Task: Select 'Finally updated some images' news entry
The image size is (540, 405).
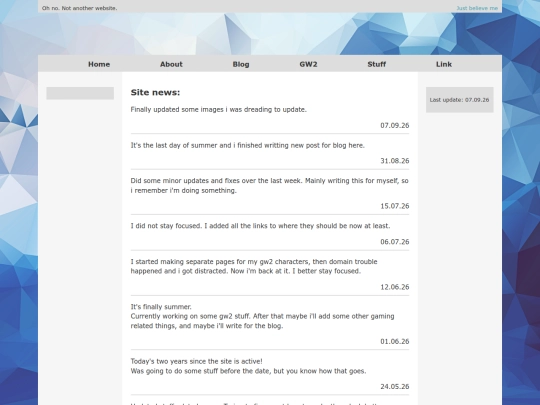Action: (219, 110)
